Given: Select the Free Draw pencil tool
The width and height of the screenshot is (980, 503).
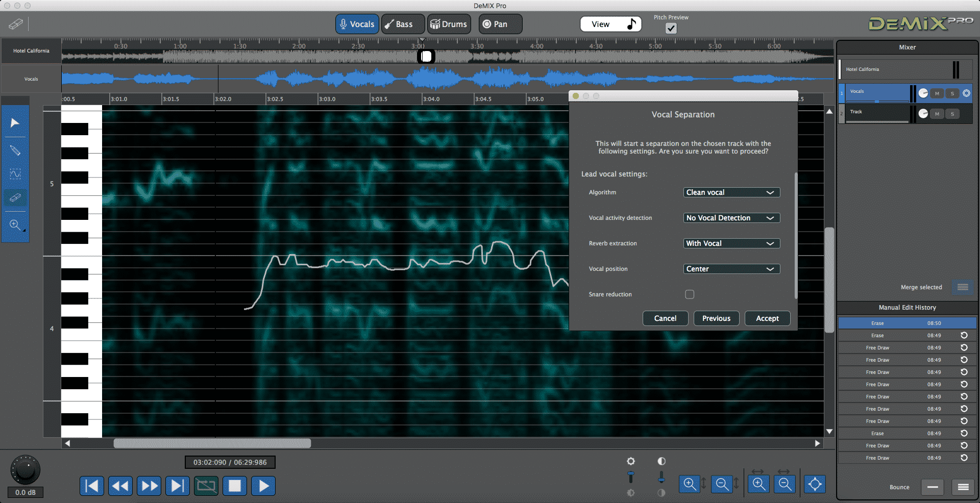Looking at the screenshot, I should pos(15,150).
